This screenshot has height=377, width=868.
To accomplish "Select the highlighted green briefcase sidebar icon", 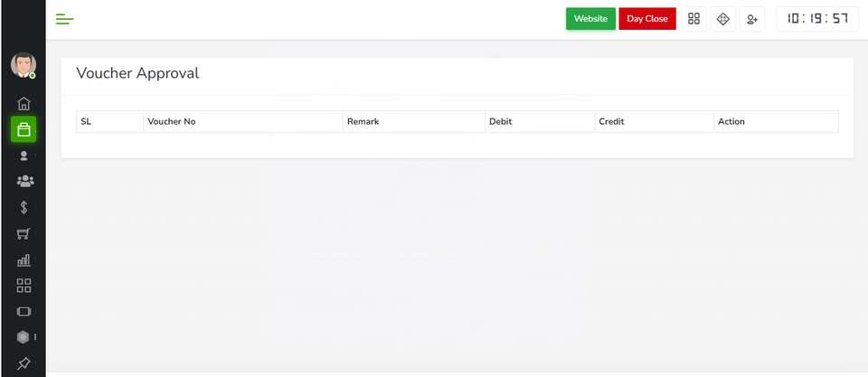I will tap(24, 129).
